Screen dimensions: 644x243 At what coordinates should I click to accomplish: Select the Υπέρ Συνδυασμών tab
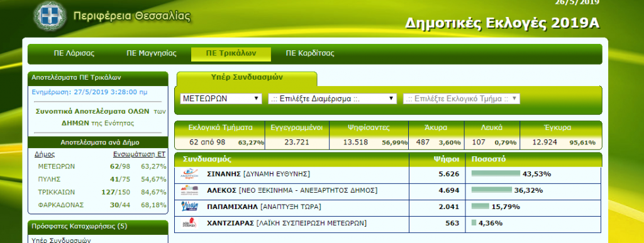247,77
